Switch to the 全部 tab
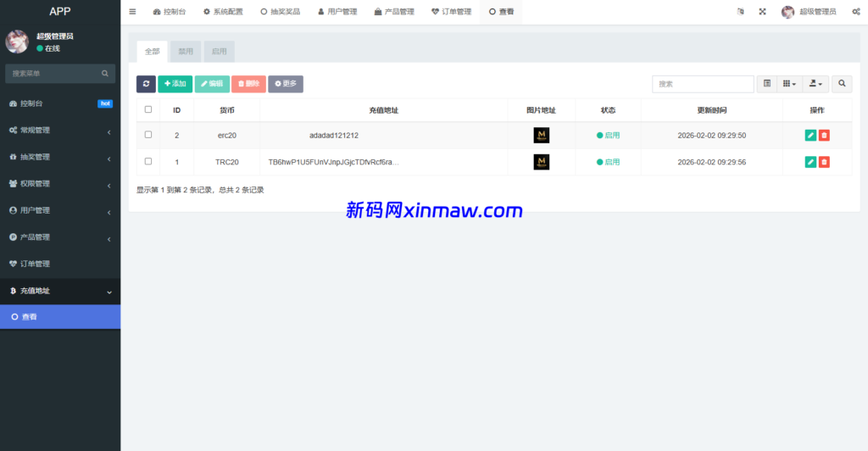Image resolution: width=868 pixels, height=451 pixels. pyautogui.click(x=153, y=52)
